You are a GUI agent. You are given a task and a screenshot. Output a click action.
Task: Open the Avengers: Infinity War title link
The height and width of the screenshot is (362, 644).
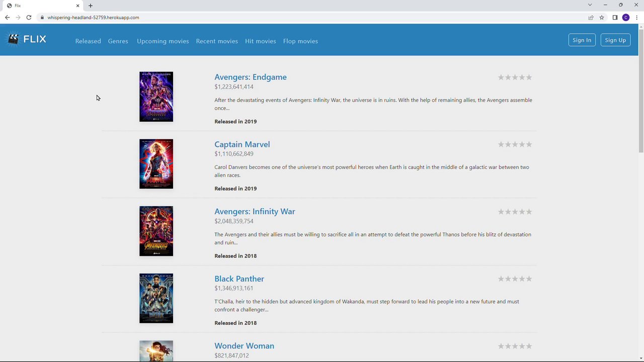(x=255, y=212)
